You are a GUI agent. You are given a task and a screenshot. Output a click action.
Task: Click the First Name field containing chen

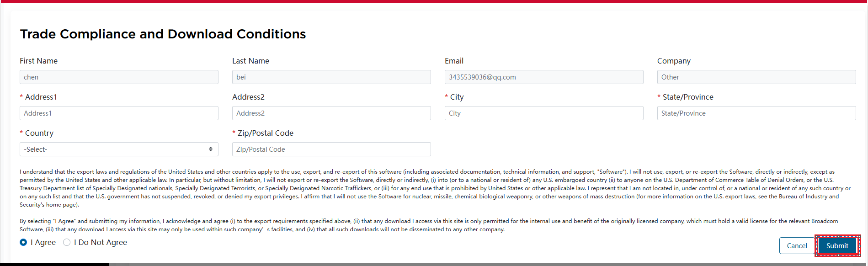click(119, 77)
